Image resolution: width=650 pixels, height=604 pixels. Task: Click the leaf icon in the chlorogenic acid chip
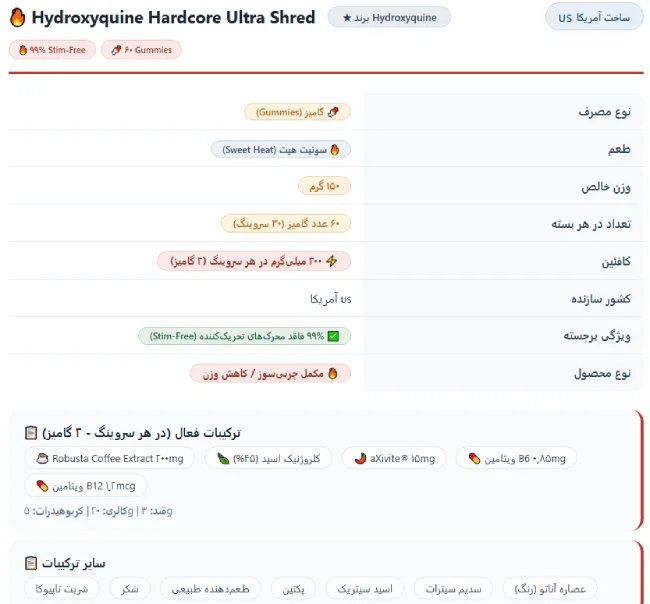(x=223, y=458)
